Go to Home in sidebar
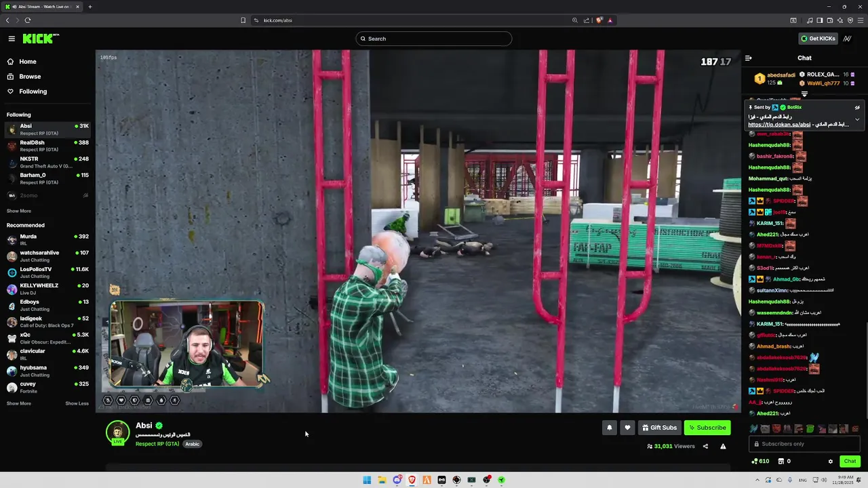Viewport: 868px width, 488px height. coord(28,62)
